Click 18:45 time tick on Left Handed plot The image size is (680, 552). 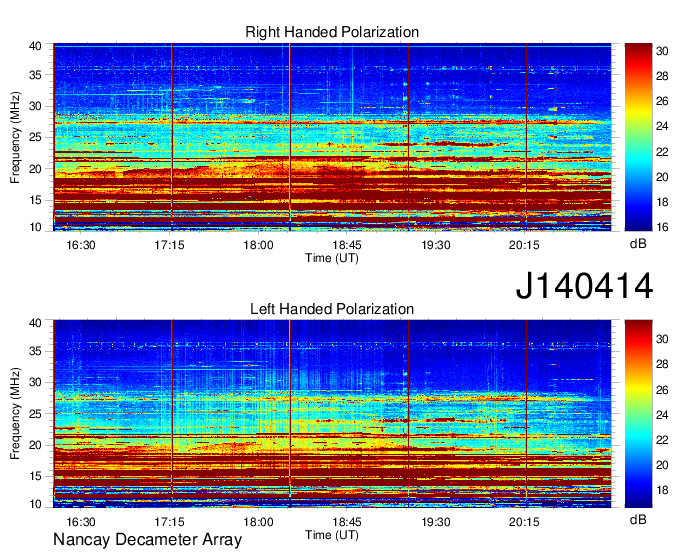tap(347, 522)
